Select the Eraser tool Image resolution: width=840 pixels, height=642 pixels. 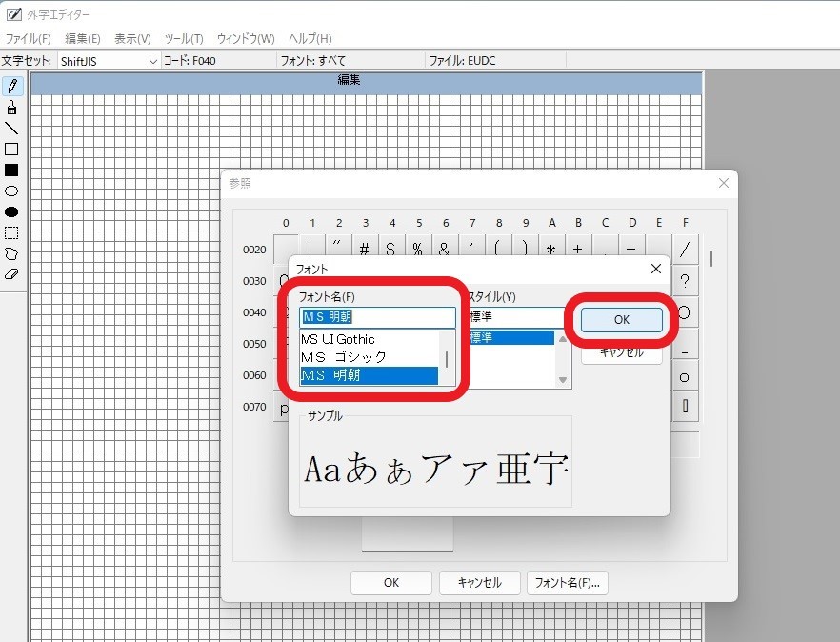(11, 274)
